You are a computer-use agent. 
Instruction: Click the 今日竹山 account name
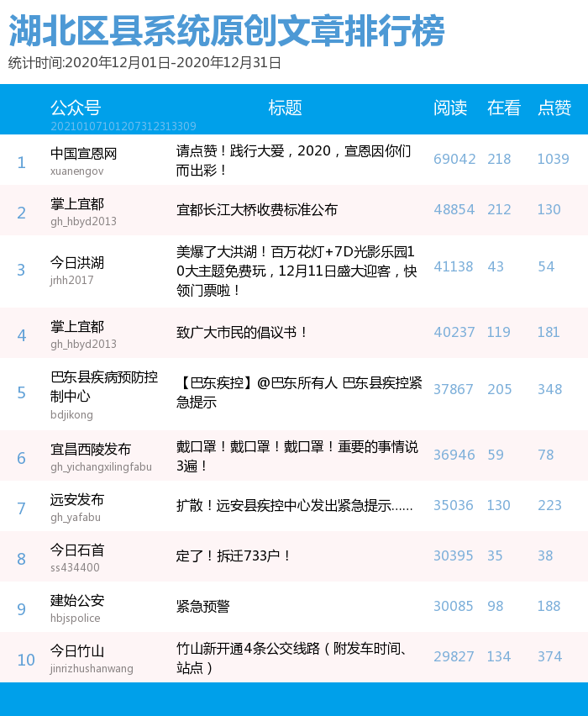tap(77, 651)
